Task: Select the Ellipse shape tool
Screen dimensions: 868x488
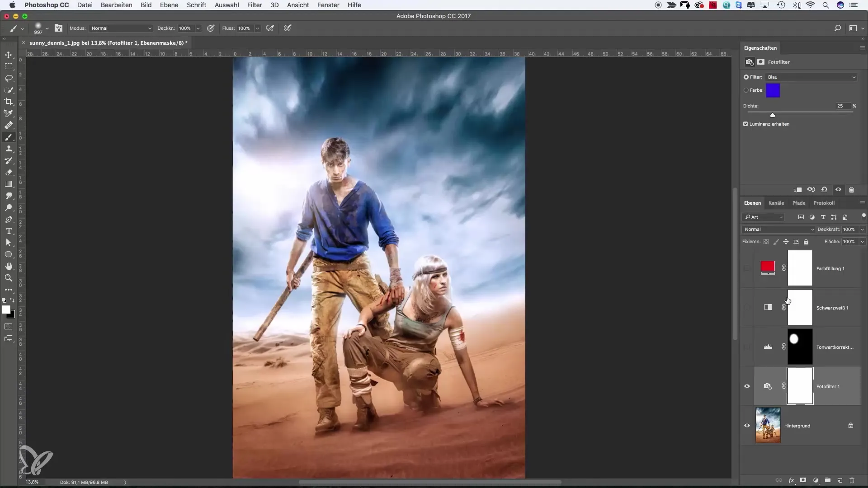Action: (x=9, y=254)
